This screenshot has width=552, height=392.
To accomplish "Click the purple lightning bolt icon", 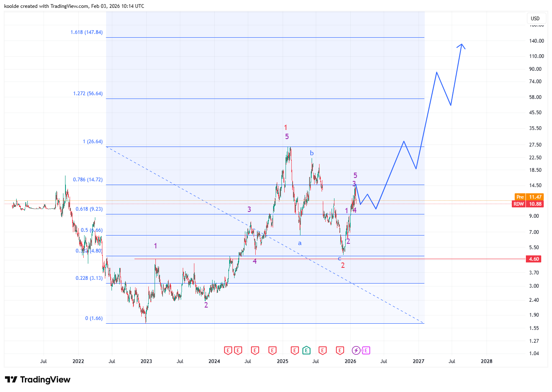I will click(356, 351).
